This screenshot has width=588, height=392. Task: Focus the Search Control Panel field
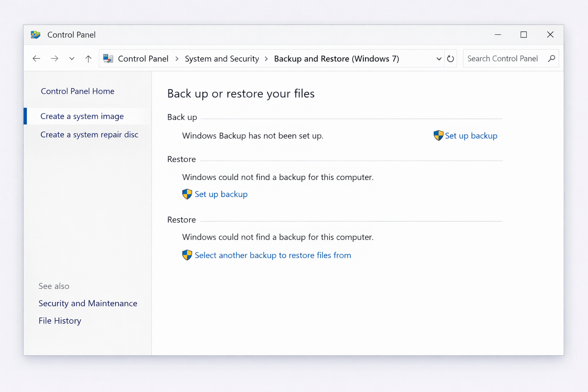[x=502, y=59]
